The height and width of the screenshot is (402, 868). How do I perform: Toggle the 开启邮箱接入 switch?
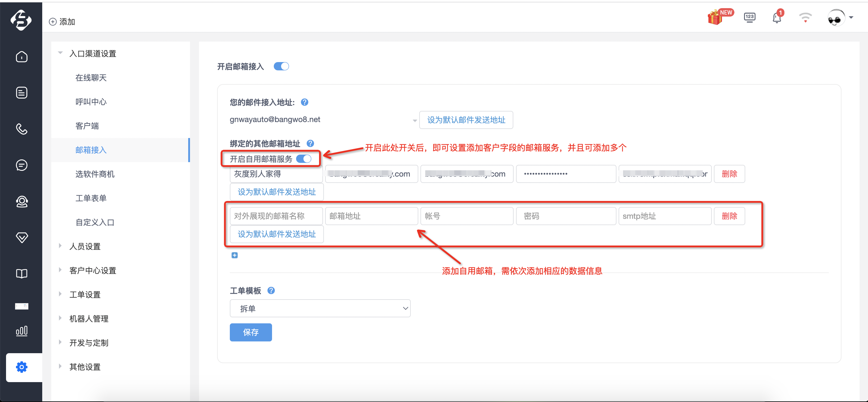pos(281,66)
